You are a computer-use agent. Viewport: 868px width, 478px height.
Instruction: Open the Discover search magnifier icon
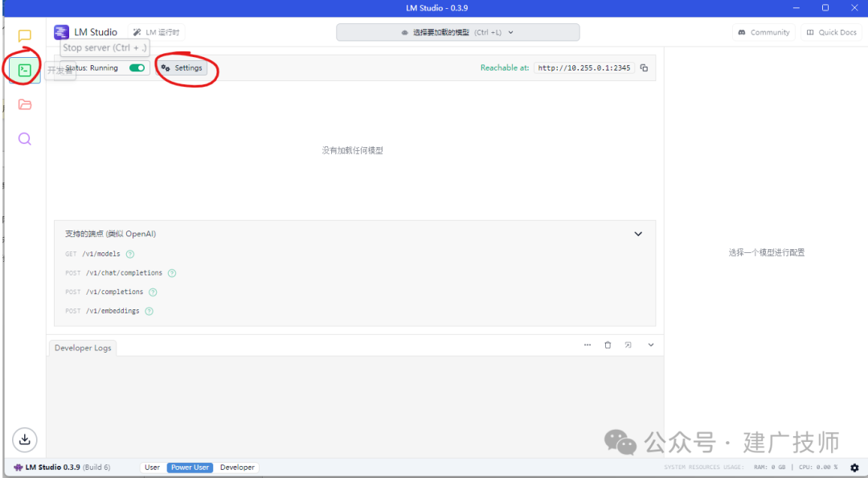click(x=24, y=138)
